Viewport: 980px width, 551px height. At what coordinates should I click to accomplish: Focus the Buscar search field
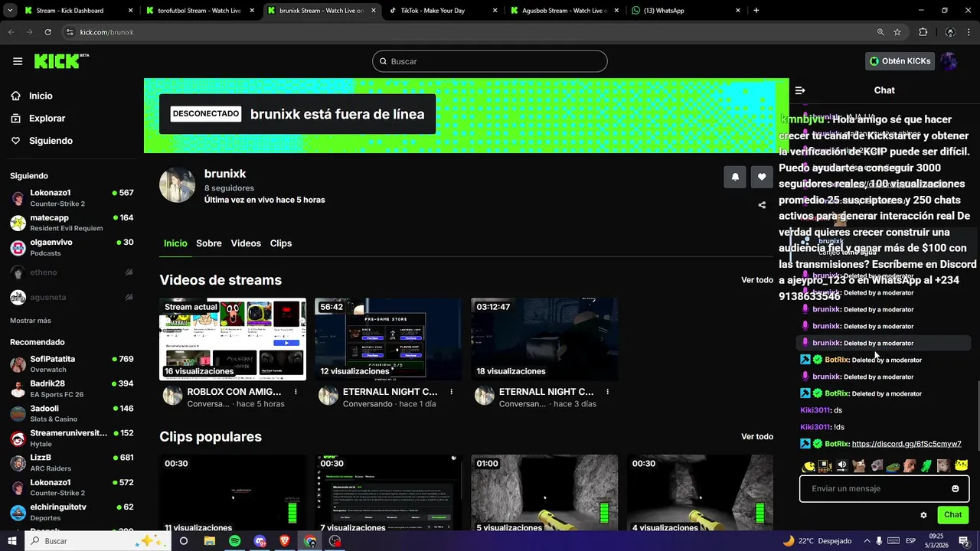pos(490,61)
